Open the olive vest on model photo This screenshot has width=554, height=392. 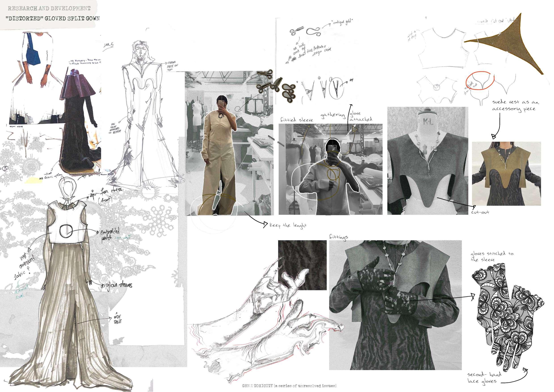click(506, 174)
